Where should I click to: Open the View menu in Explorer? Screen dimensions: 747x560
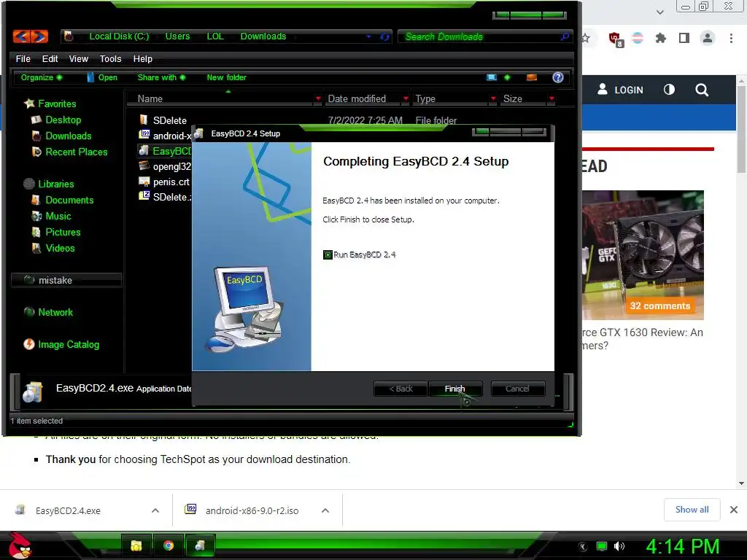coord(79,58)
